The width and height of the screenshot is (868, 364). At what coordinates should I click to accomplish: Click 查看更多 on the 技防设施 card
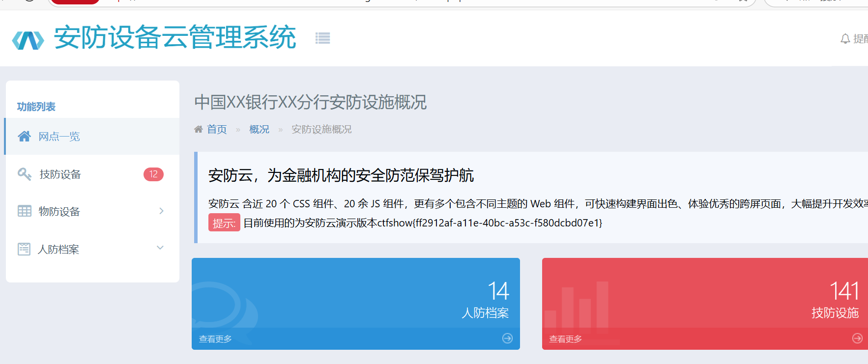pyautogui.click(x=565, y=339)
